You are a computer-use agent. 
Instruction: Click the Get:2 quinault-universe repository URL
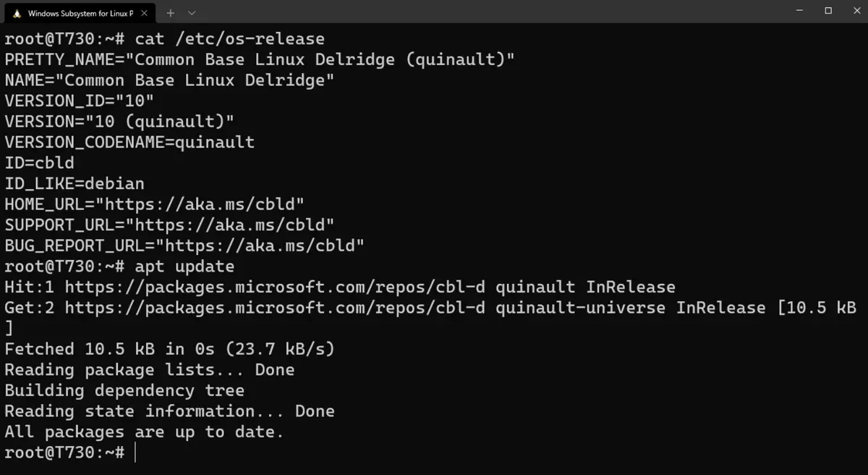pyautogui.click(x=275, y=308)
